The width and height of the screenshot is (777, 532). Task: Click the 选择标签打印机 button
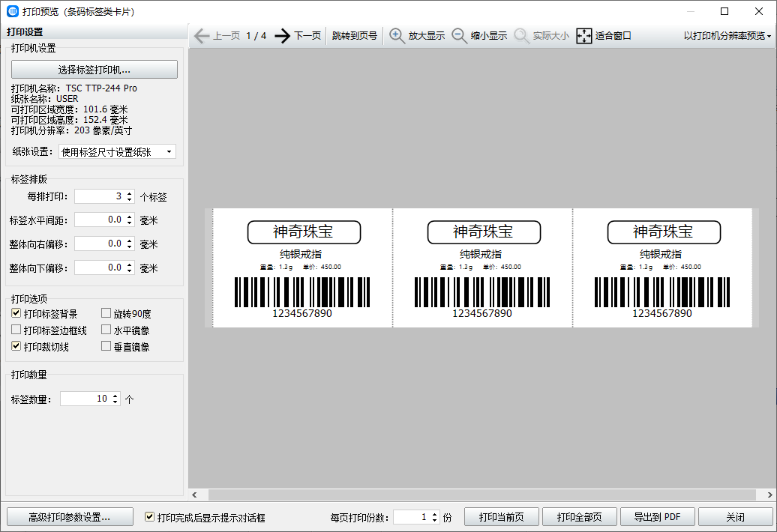(94, 70)
